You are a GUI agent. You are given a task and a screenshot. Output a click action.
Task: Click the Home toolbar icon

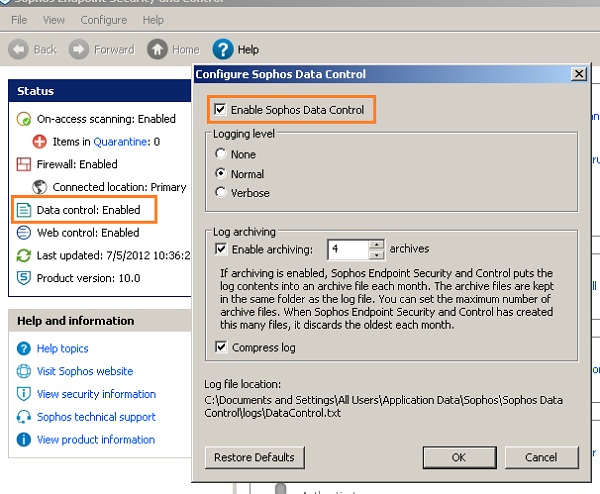[x=157, y=49]
